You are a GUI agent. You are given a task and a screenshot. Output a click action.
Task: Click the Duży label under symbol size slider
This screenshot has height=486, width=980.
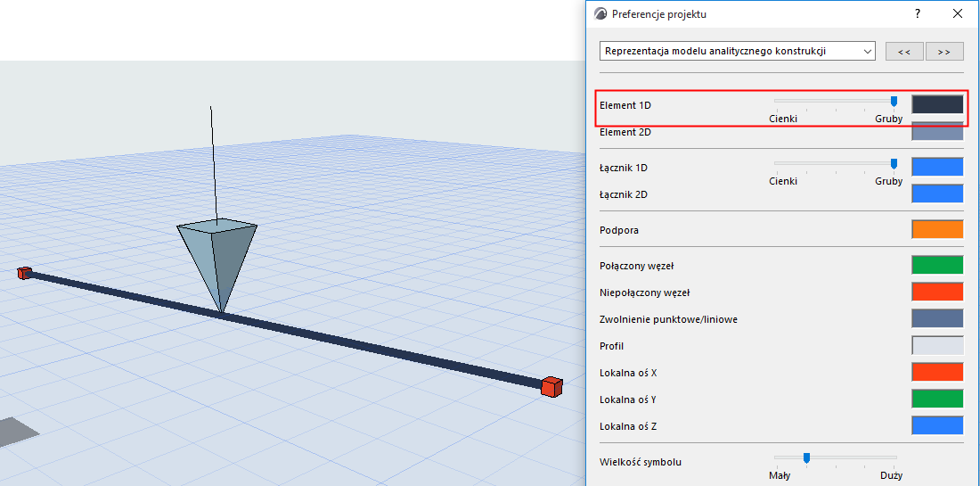pos(891,475)
